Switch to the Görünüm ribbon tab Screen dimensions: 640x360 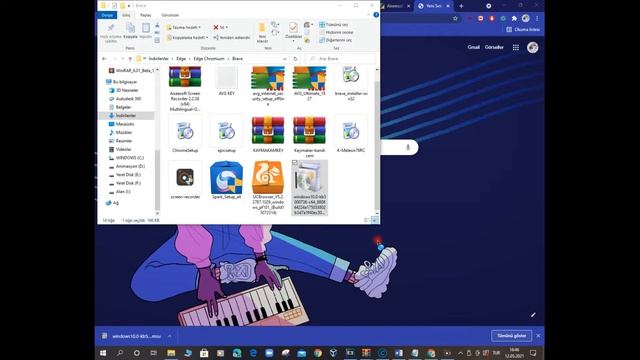click(170, 15)
